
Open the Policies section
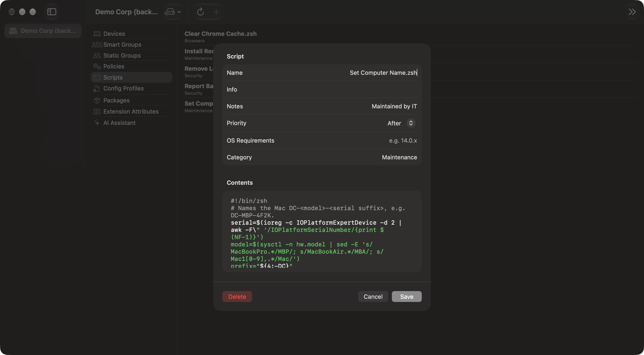pyautogui.click(x=132, y=66)
